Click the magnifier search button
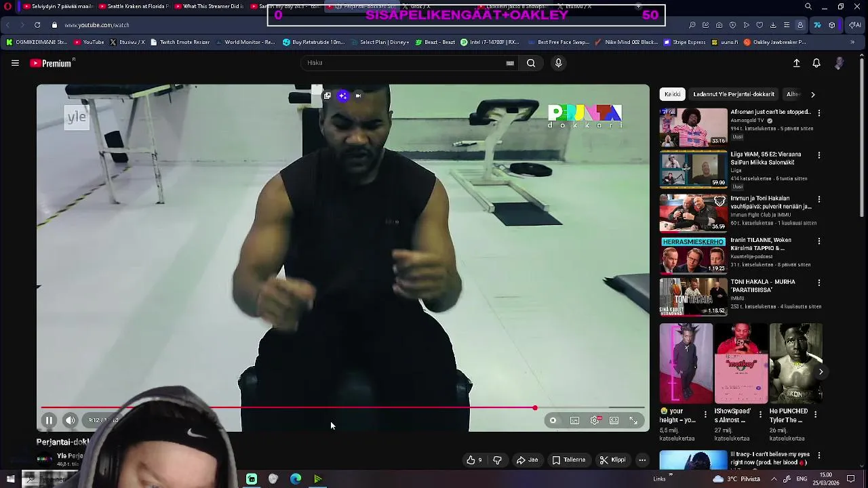The height and width of the screenshot is (488, 868). 531,63
